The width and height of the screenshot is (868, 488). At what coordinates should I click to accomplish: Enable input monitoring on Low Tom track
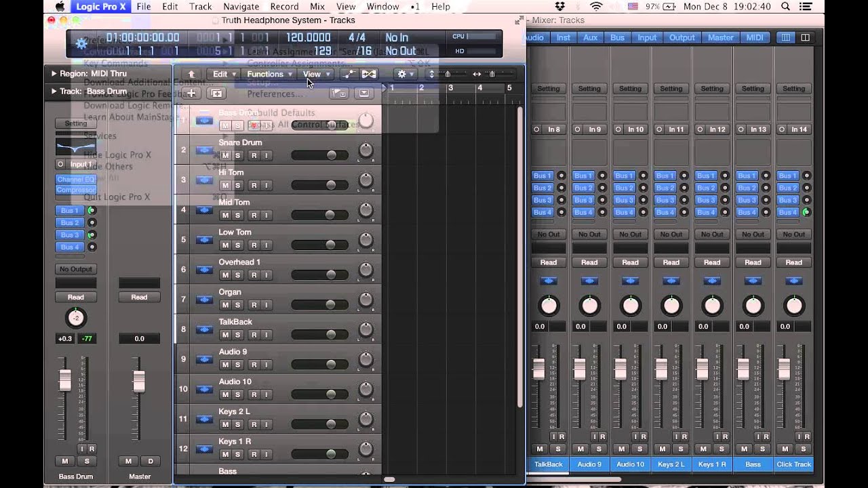tap(266, 245)
